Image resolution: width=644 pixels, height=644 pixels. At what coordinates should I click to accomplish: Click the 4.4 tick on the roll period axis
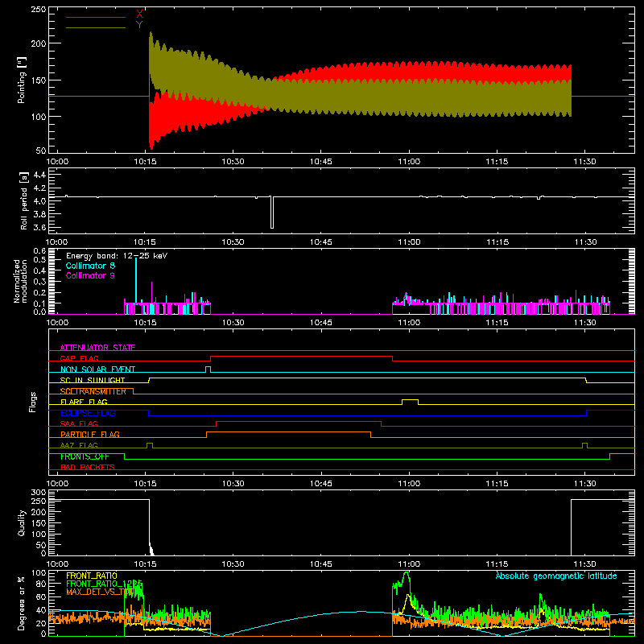click(x=39, y=175)
